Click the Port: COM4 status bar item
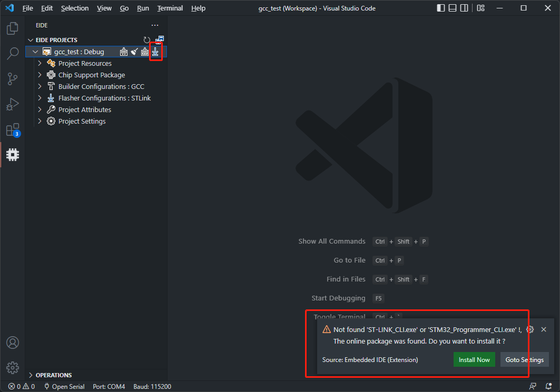This screenshot has height=392, width=560. (x=109, y=386)
